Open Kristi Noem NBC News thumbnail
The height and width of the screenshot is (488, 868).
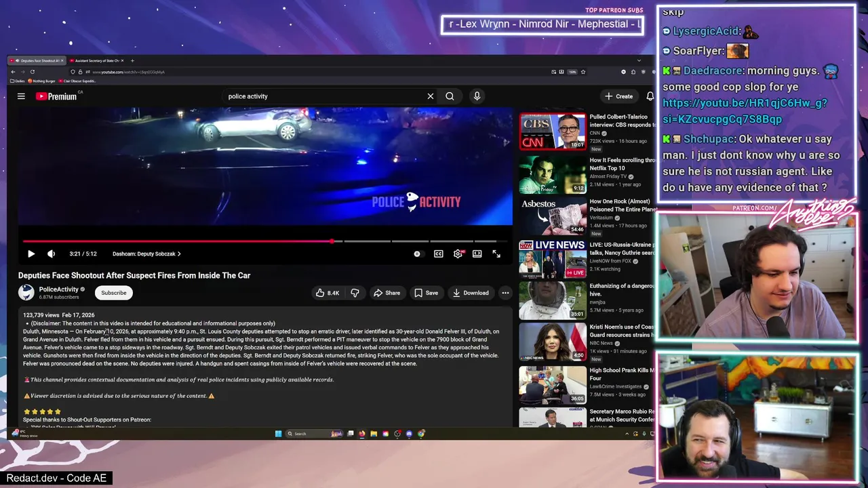click(x=552, y=342)
